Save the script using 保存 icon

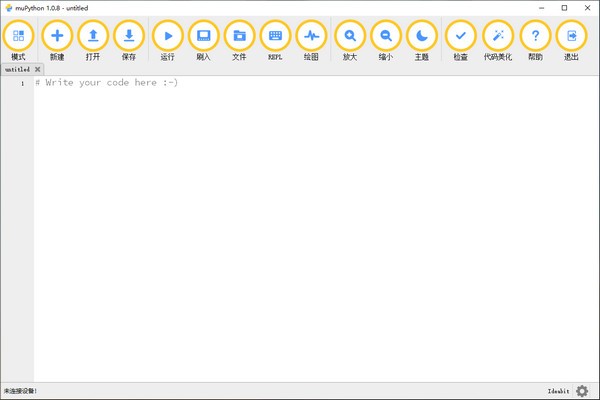129,36
